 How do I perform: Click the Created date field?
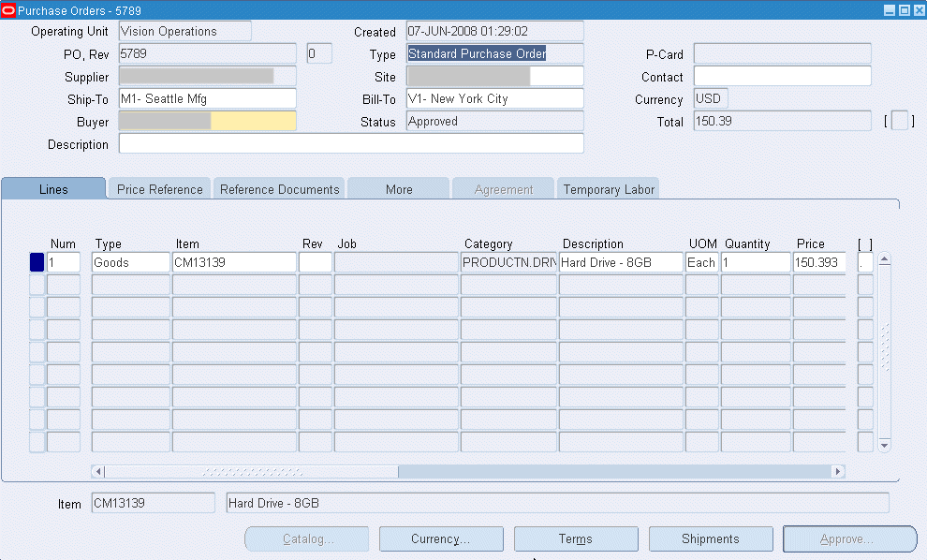pyautogui.click(x=494, y=31)
